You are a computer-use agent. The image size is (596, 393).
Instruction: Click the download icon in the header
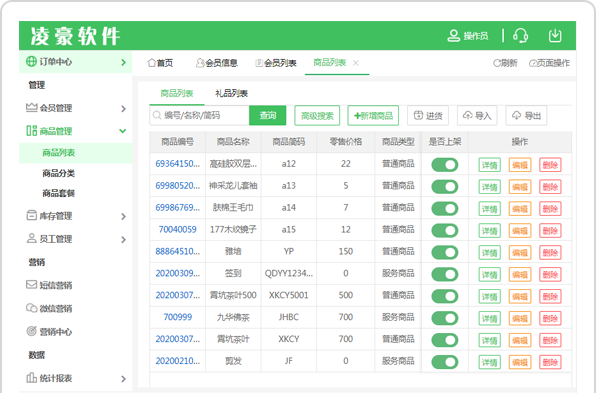pyautogui.click(x=555, y=36)
